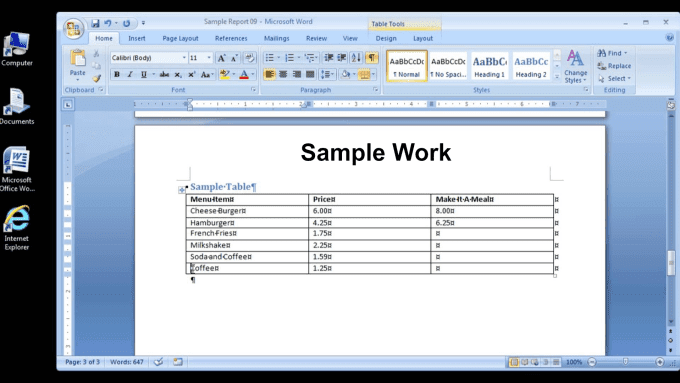
Task: Shrink the font size
Action: pos(234,58)
